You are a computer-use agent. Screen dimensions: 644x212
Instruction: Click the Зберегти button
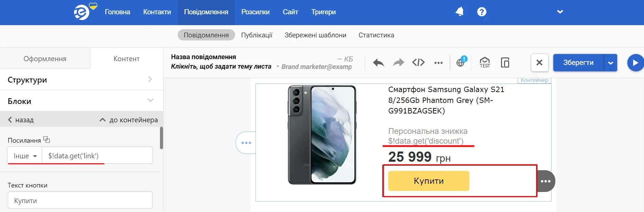578,63
